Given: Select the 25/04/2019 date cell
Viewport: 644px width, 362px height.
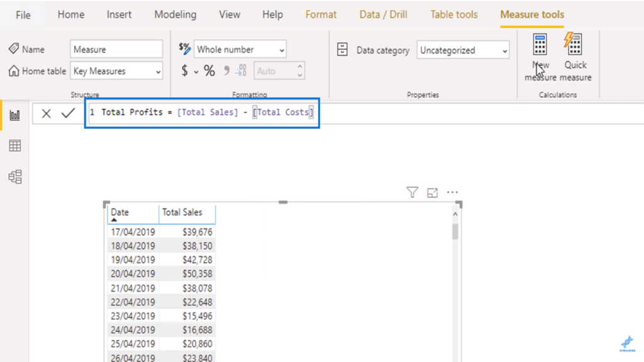Looking at the screenshot, I should coord(133,344).
